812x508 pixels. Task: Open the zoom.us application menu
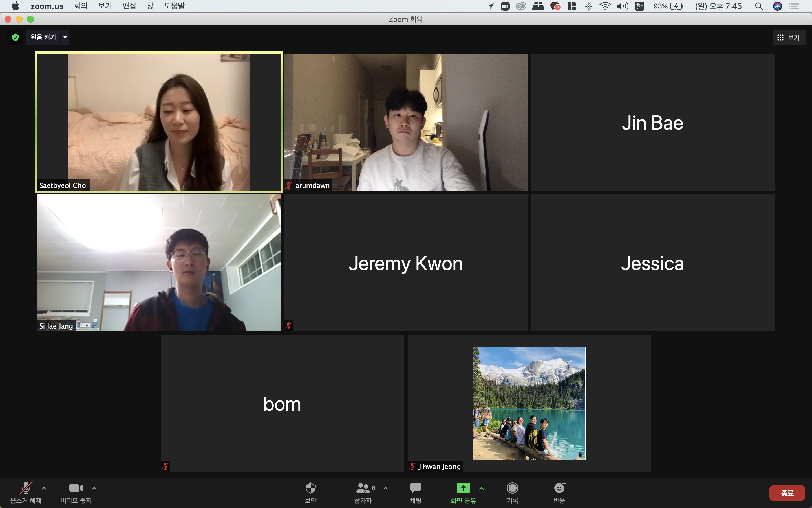pyautogui.click(x=47, y=6)
